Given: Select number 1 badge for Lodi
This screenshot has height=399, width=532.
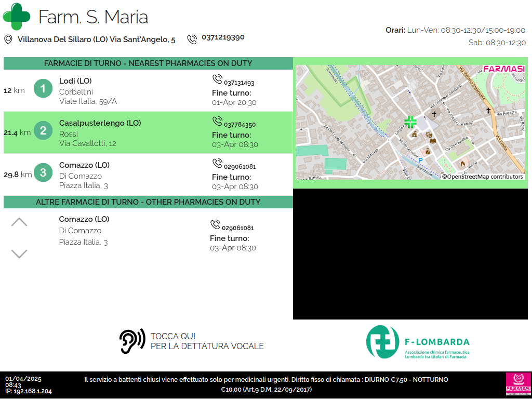Looking at the screenshot, I should pyautogui.click(x=43, y=89).
